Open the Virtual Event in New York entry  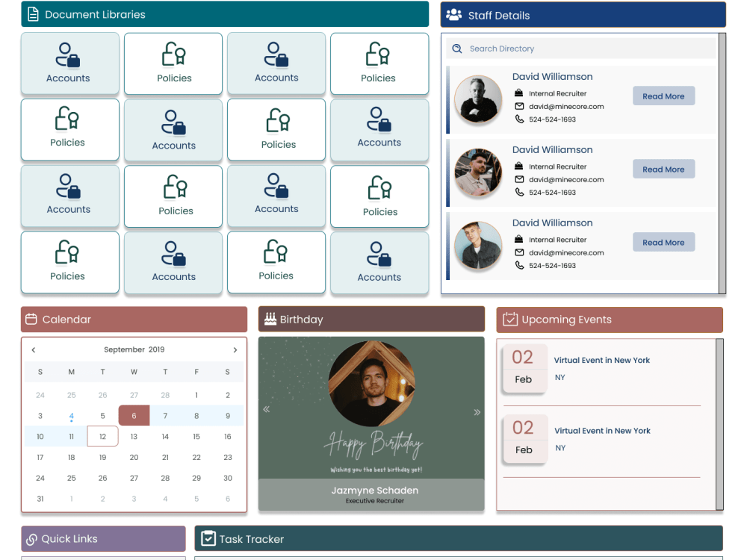click(602, 360)
